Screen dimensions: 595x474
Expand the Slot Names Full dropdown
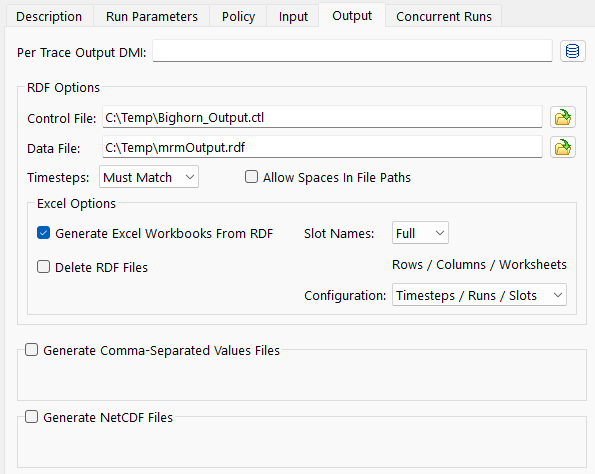pyautogui.click(x=420, y=233)
